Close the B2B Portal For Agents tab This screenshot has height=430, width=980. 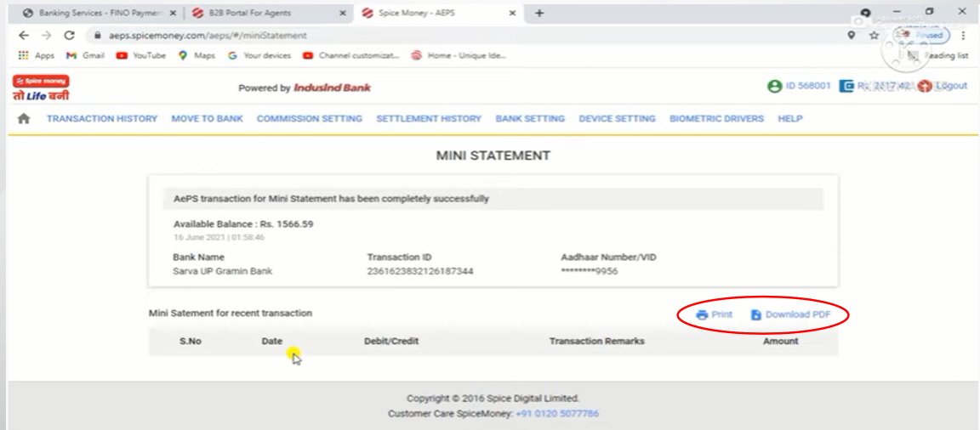tap(342, 13)
